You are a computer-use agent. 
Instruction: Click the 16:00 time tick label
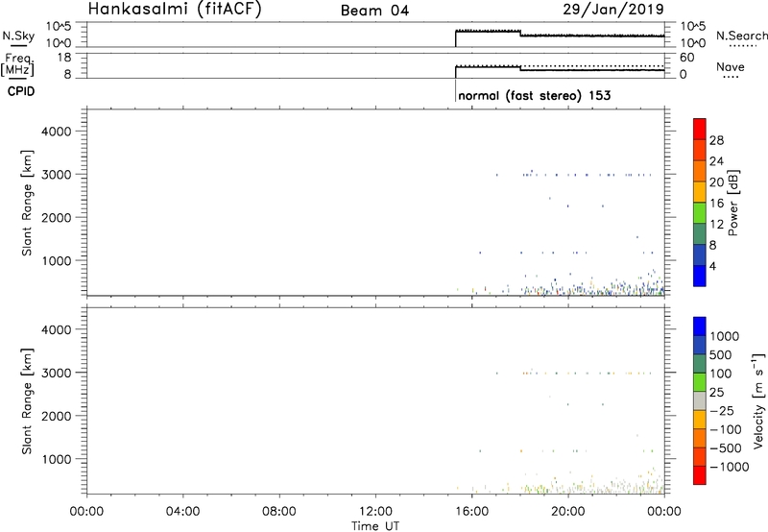coord(471,512)
